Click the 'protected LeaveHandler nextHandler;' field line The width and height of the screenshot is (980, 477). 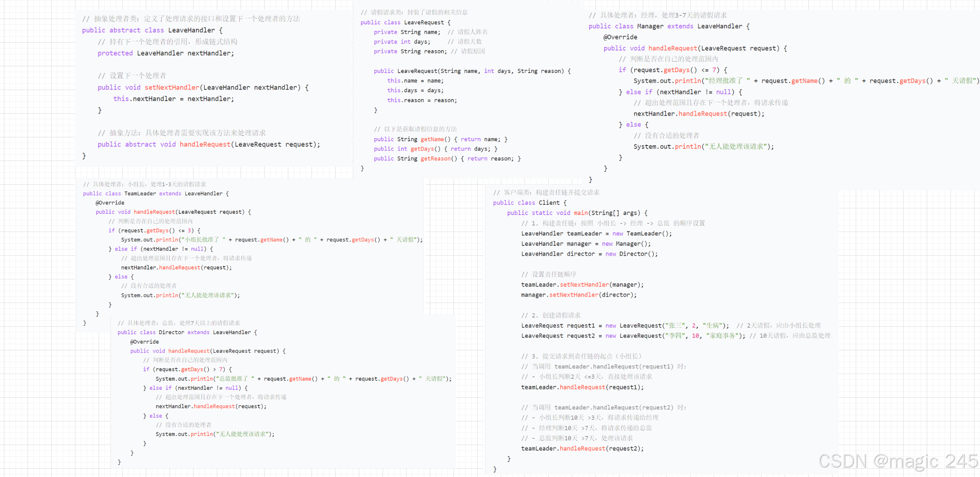click(166, 53)
